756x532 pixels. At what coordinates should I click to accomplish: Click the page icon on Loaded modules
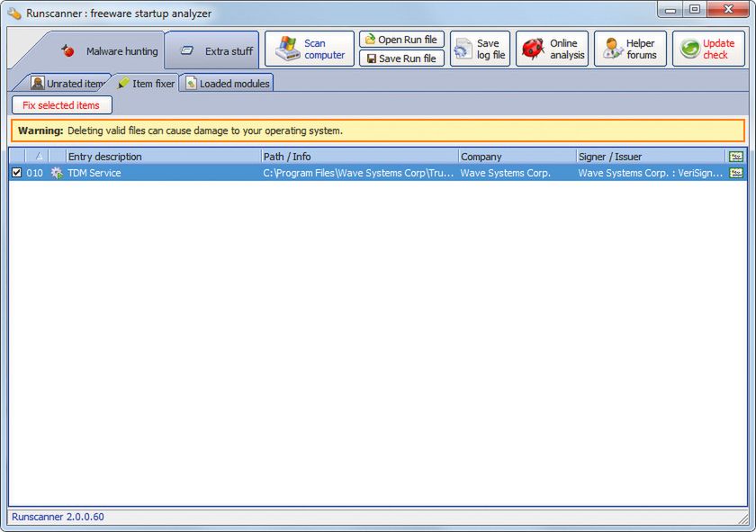point(192,84)
